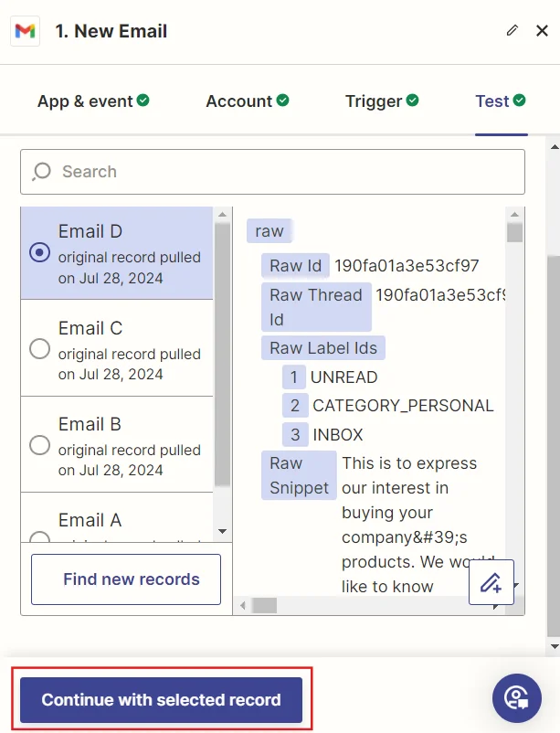
Task: Click the data panel horizontal scroll left arrow
Action: point(243,605)
